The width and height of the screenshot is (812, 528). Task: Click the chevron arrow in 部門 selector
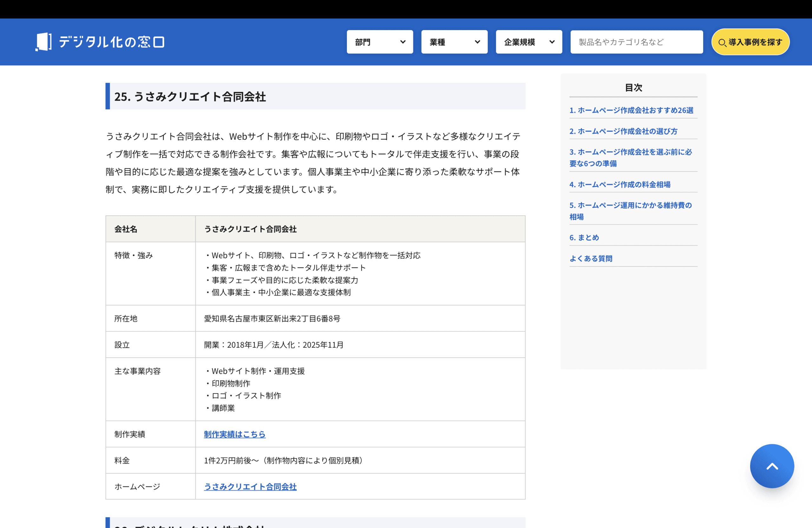click(x=403, y=42)
